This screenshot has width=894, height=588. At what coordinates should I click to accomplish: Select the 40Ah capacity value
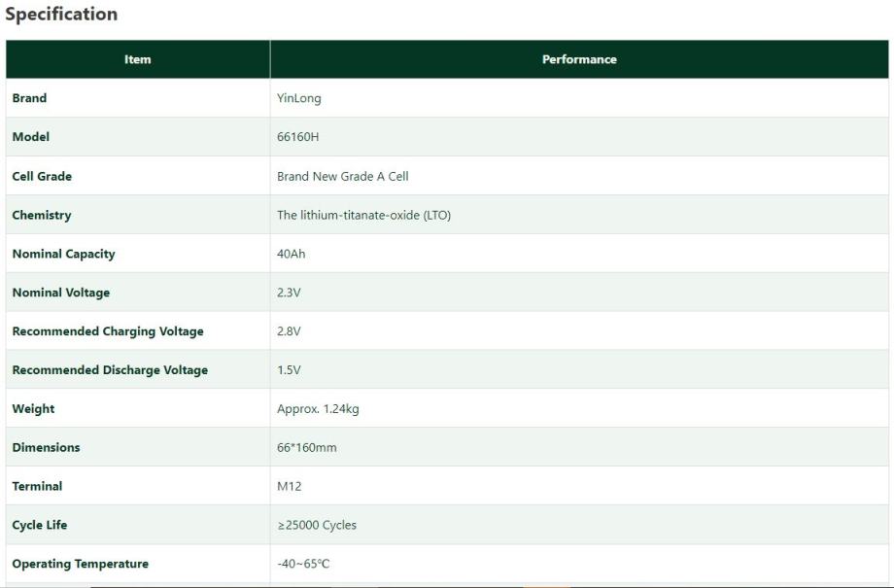pos(291,254)
